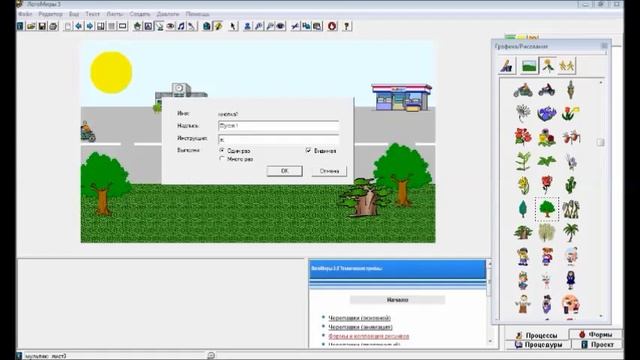Go to next page with right blue arrow
640x360 pixels.
90,27
